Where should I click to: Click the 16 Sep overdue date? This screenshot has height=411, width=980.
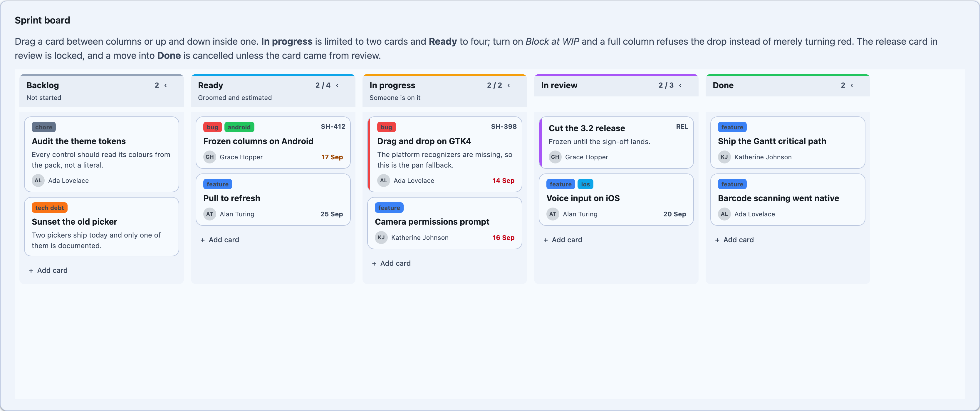[503, 238]
